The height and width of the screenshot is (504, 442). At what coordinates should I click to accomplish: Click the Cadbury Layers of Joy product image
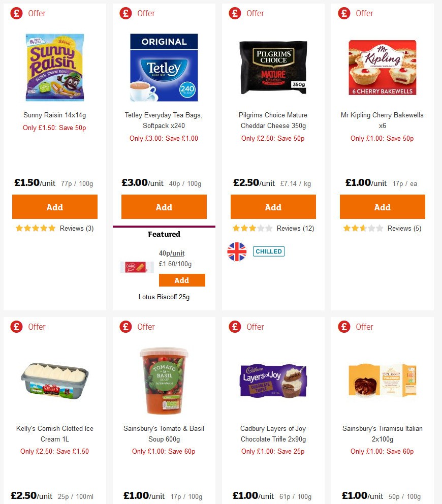click(x=273, y=380)
